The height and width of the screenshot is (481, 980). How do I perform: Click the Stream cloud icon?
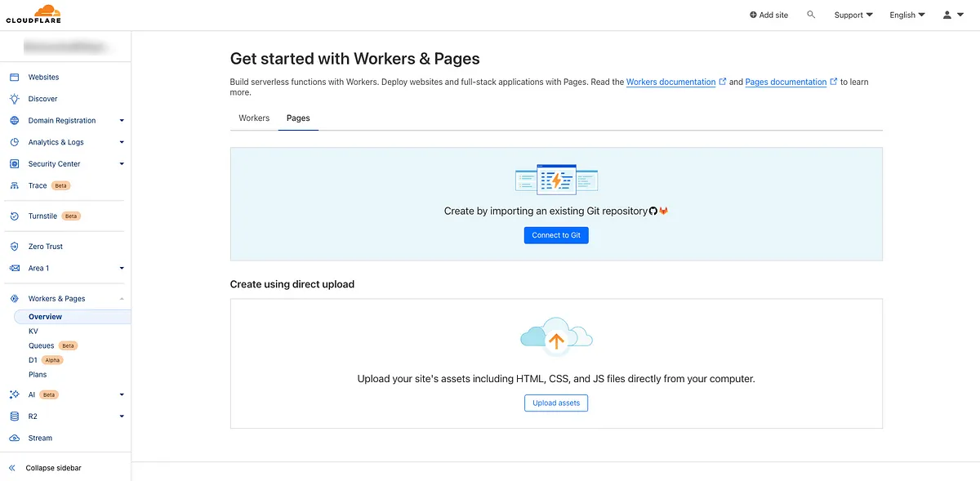[14, 438]
